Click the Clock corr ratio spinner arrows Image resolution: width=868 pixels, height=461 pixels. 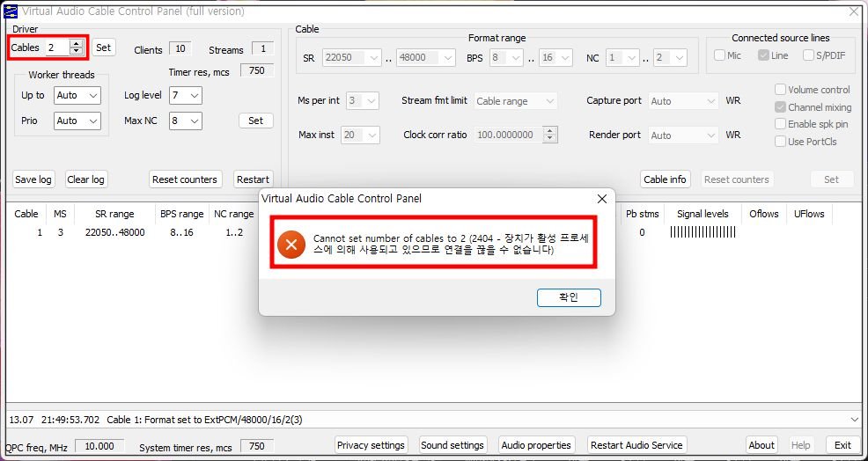tap(549, 135)
